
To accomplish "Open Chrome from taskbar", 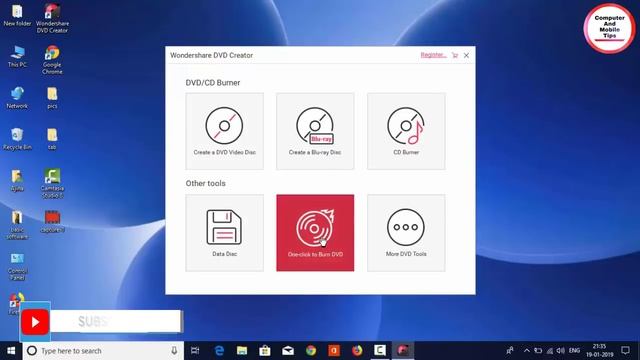I will (311, 351).
